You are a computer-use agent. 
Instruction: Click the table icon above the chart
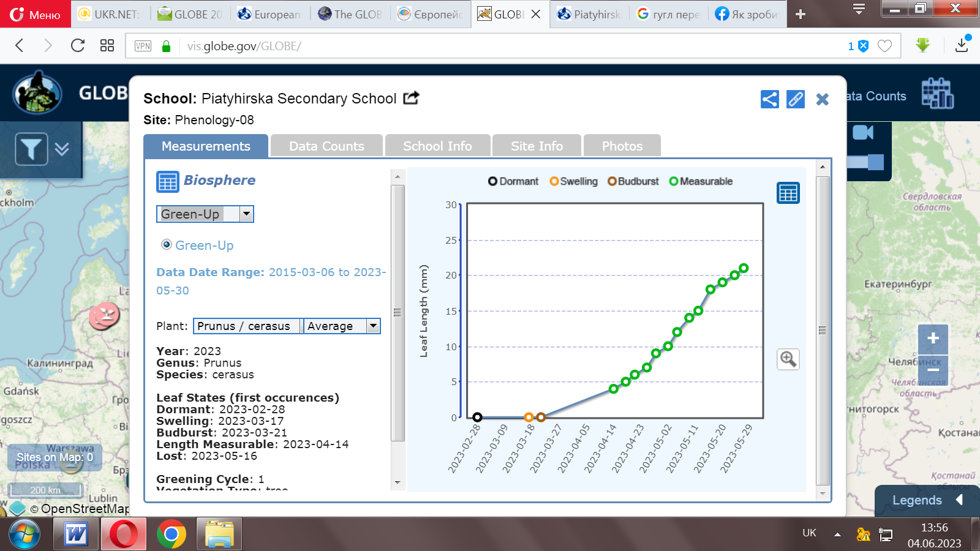click(x=788, y=193)
